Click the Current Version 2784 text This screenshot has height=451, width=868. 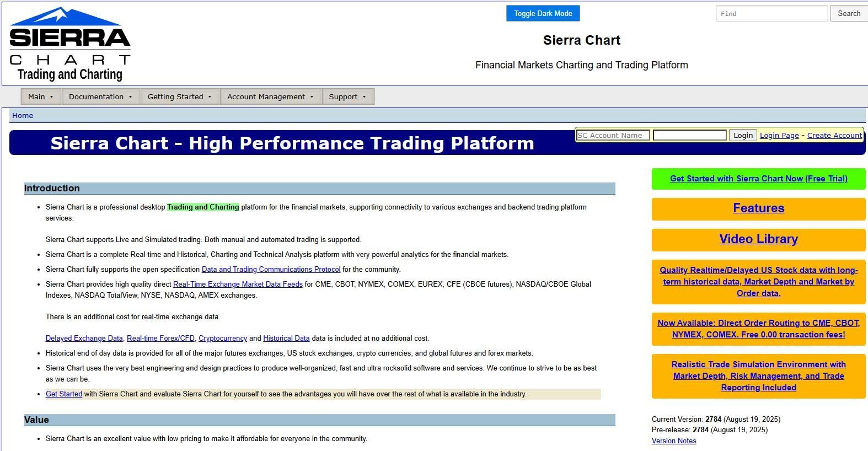click(x=716, y=419)
